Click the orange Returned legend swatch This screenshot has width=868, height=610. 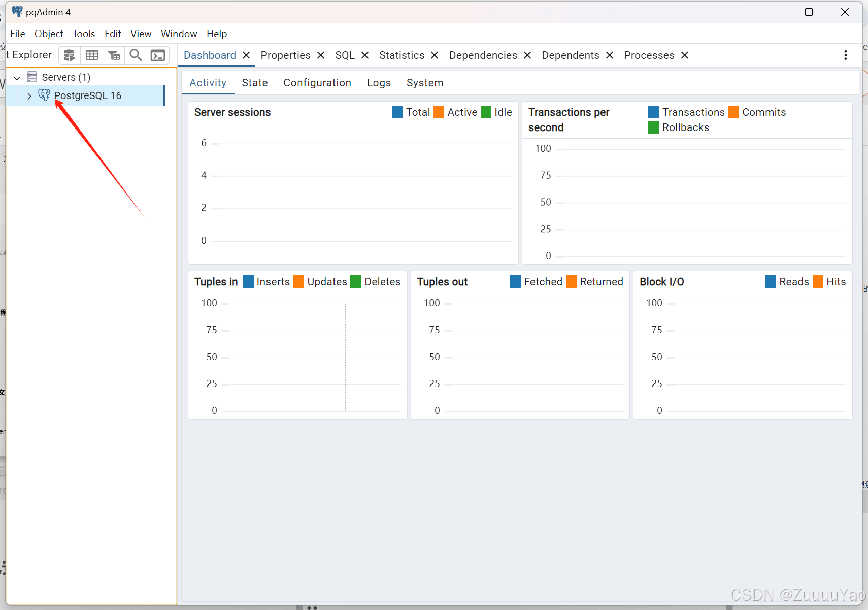coord(572,281)
